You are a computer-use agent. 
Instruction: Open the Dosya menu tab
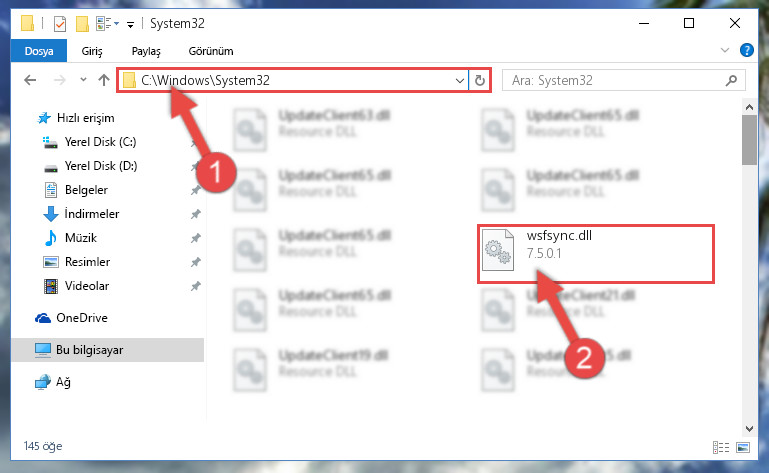(x=39, y=51)
